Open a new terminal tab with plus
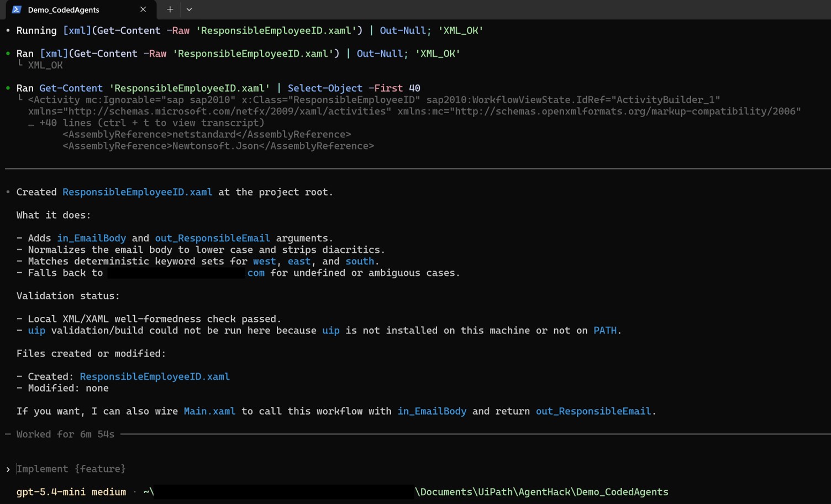This screenshot has width=831, height=504. (170, 9)
